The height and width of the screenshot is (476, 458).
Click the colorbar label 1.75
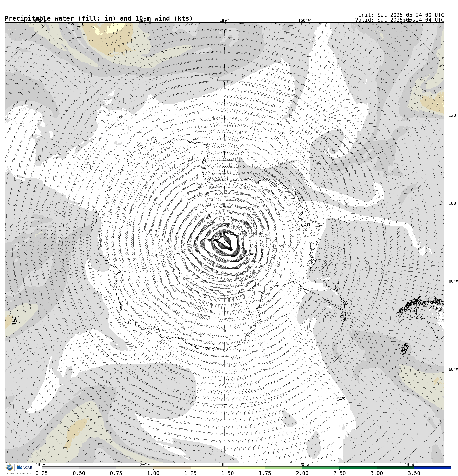(x=265, y=473)
